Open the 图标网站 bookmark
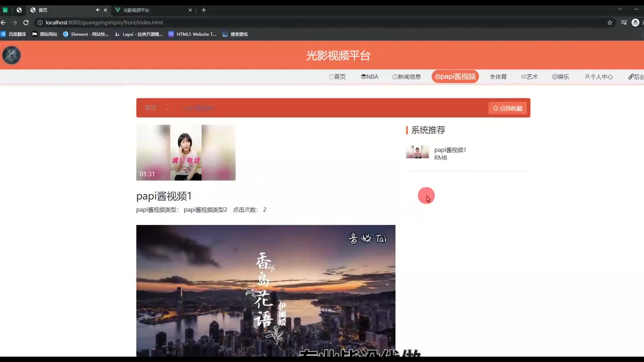This screenshot has height=362, width=644. click(x=45, y=34)
